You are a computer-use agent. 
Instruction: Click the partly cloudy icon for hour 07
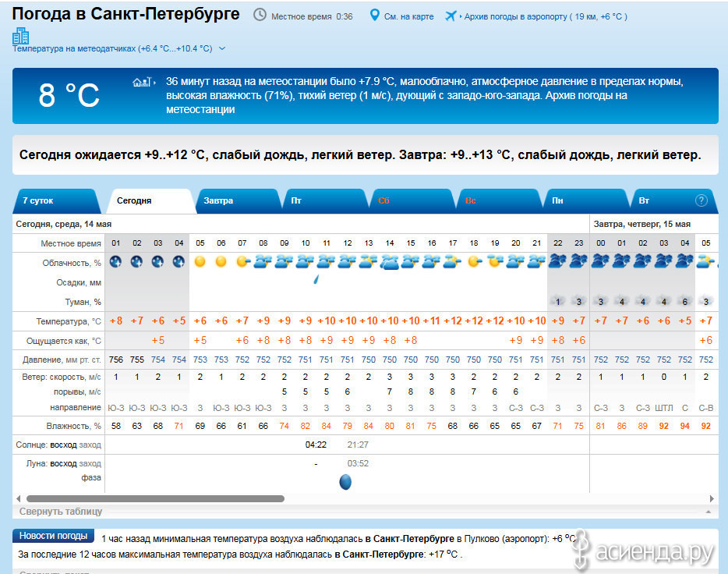243,262
